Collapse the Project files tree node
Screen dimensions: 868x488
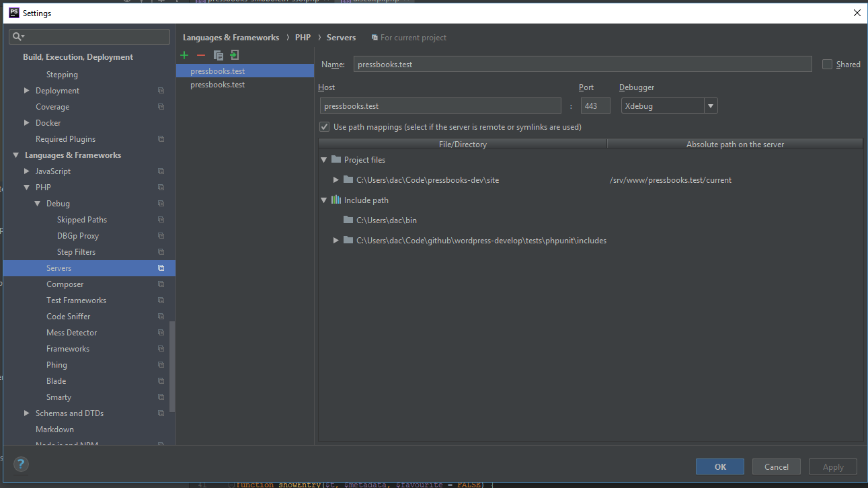pyautogui.click(x=324, y=160)
